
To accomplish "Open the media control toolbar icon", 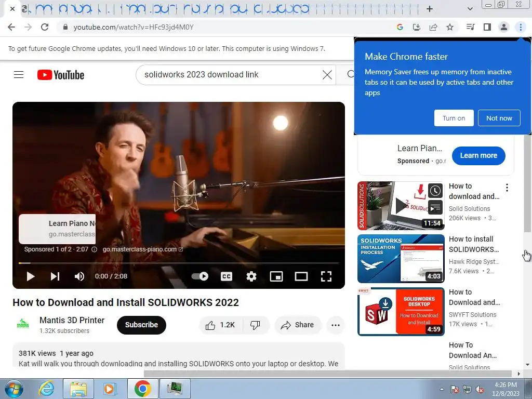I will click(x=471, y=27).
